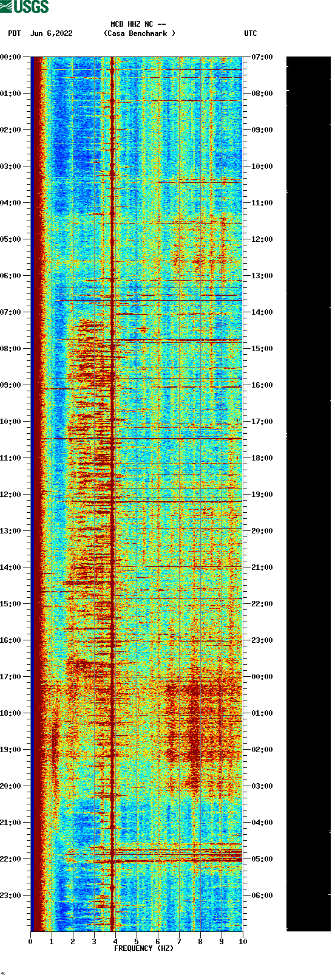Click the 14:00 PDT time label
The width and height of the screenshot is (335, 980).
[x=11, y=567]
